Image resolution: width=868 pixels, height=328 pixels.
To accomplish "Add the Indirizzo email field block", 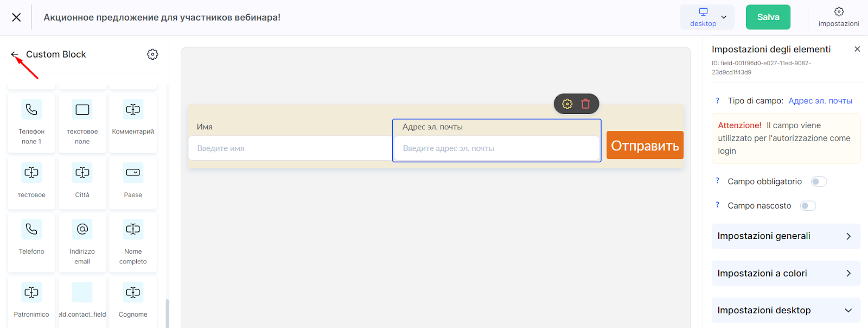I will (82, 242).
